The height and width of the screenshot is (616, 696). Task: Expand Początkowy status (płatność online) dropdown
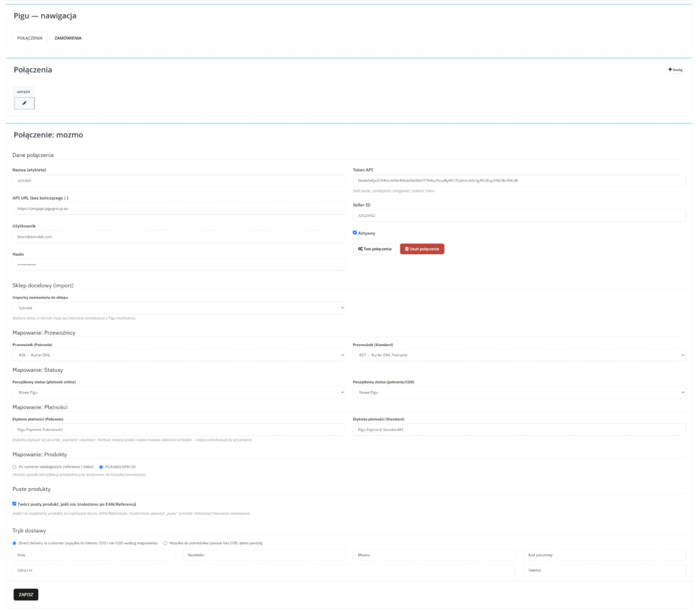pos(179,392)
